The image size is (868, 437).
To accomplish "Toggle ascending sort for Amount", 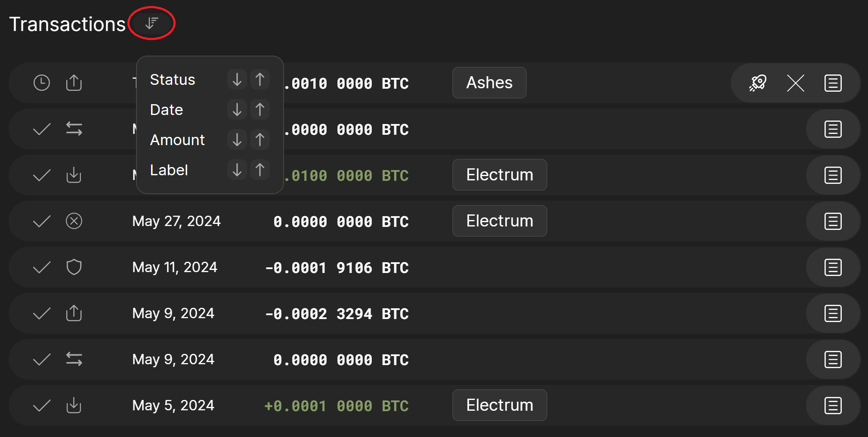I will [x=259, y=139].
